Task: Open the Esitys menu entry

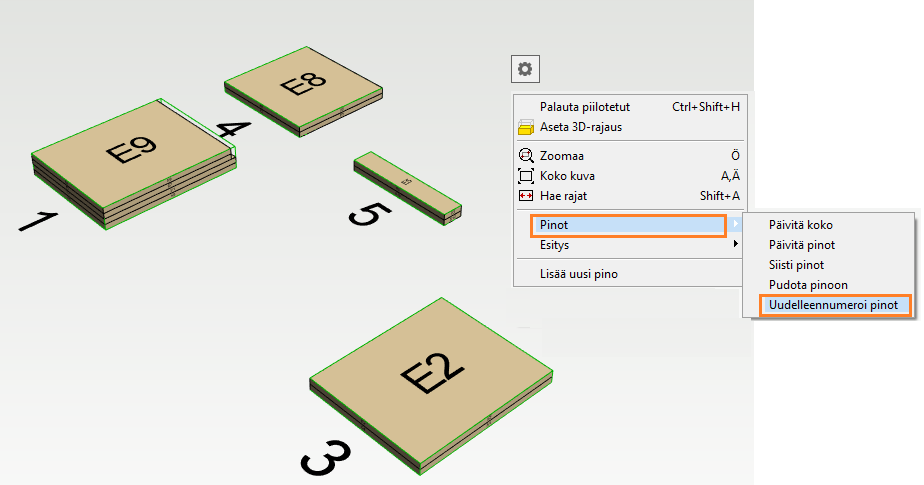Action: click(628, 245)
